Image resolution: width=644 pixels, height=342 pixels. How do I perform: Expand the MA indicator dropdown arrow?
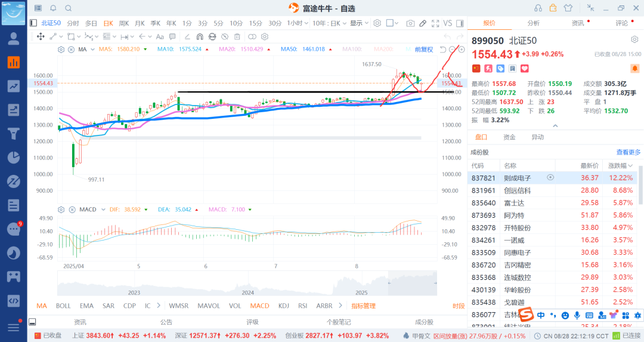point(93,50)
